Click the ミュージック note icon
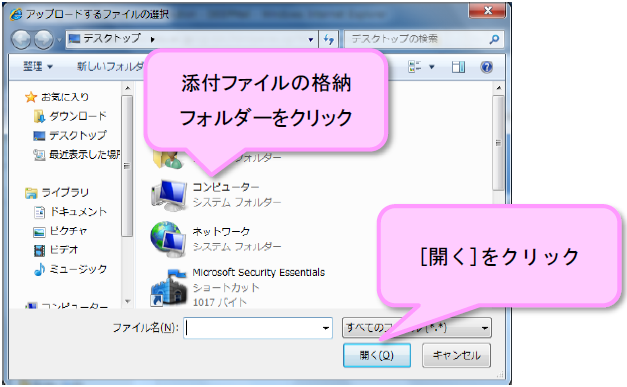 click(x=39, y=269)
